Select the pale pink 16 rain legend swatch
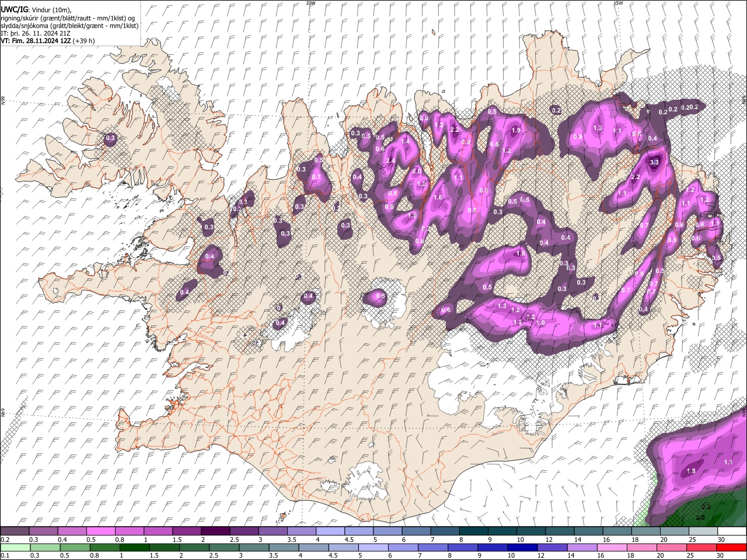The height and width of the screenshot is (560, 747). click(x=613, y=547)
